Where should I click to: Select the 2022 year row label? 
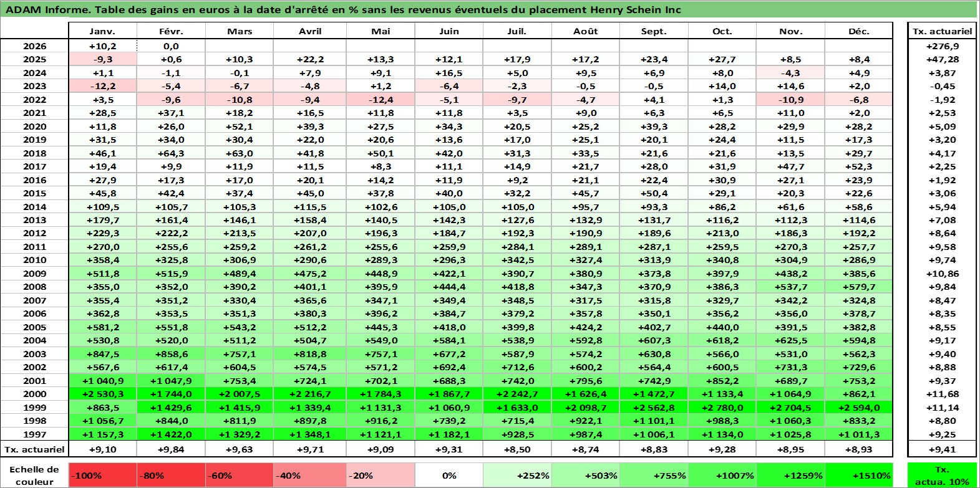tap(34, 100)
